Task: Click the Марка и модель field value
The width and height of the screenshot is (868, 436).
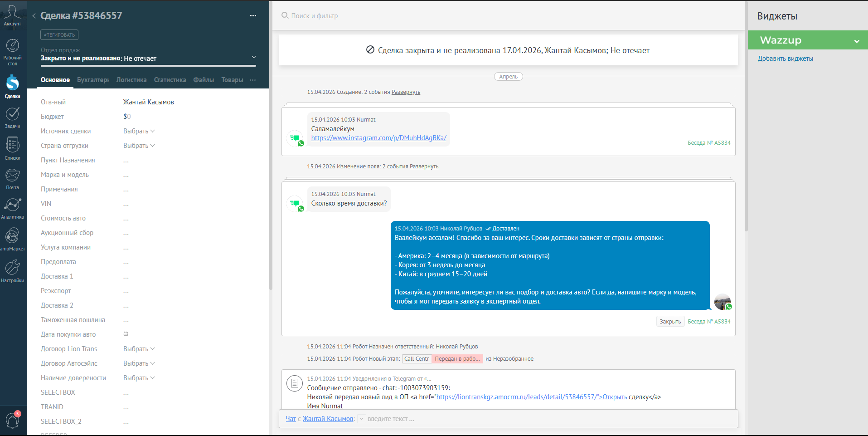Action: (x=126, y=175)
